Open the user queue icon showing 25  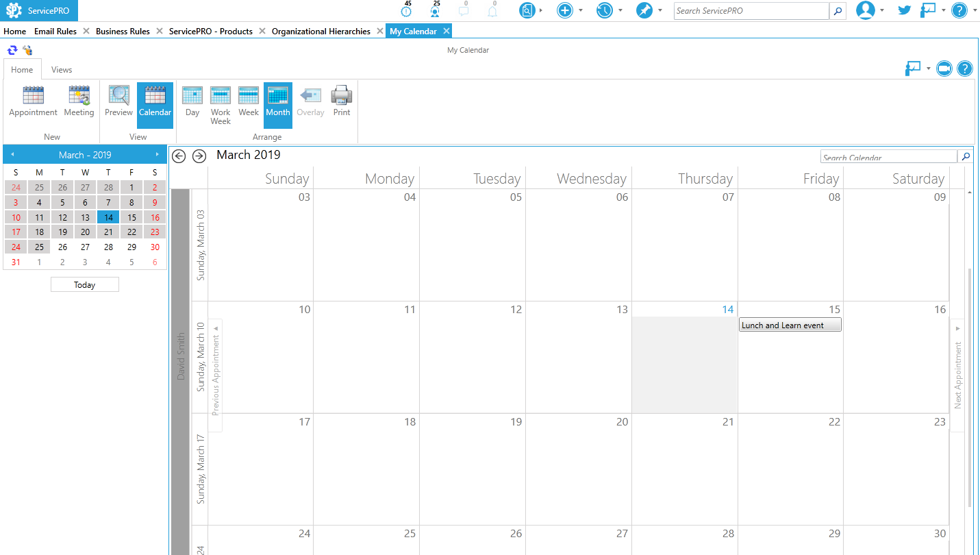435,10
